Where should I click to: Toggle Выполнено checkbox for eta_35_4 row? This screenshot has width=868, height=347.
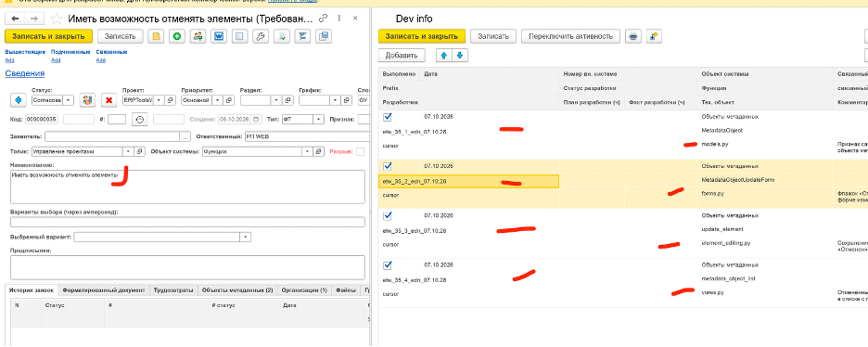pos(388,264)
